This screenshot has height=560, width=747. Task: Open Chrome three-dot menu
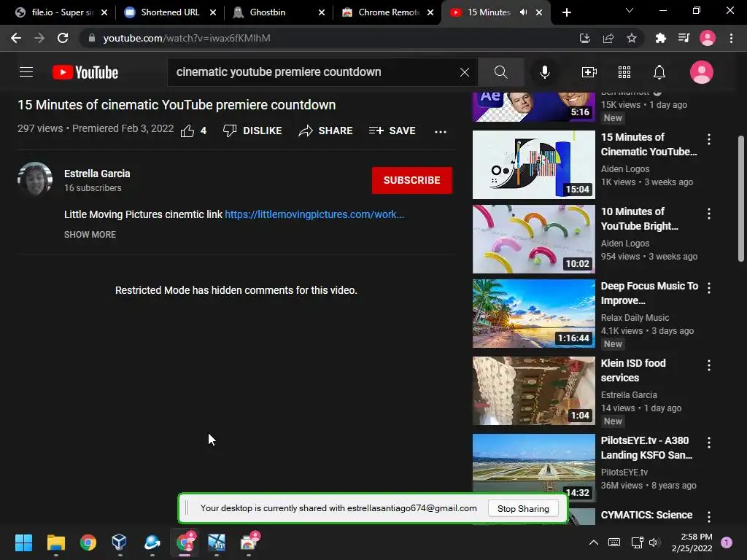pyautogui.click(x=731, y=38)
